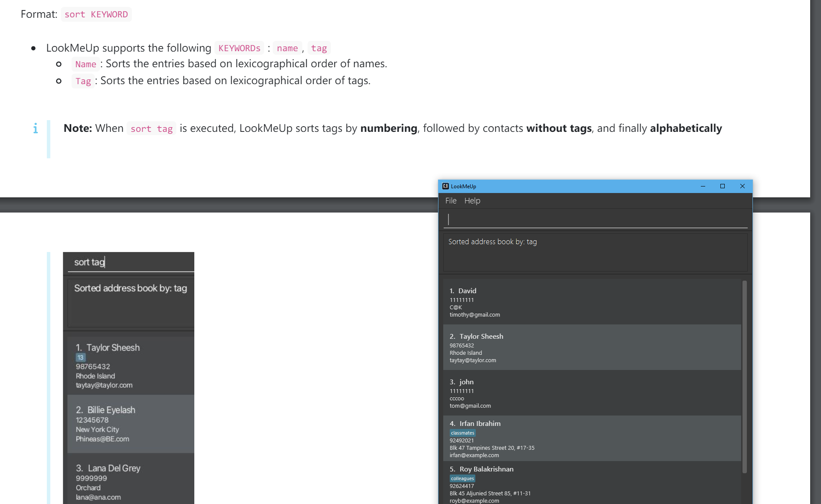Click timothy@gmail.com email text
821x504 pixels.
[474, 314]
